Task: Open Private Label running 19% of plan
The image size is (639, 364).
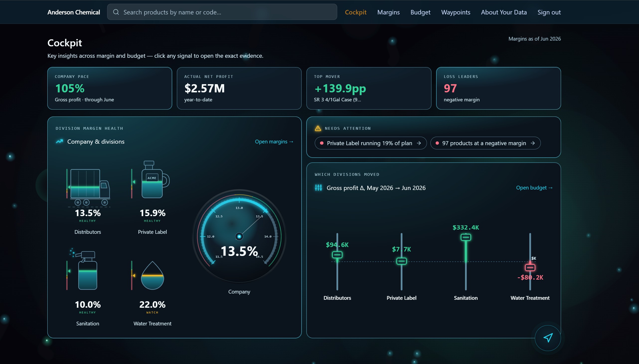Action: pos(371,143)
